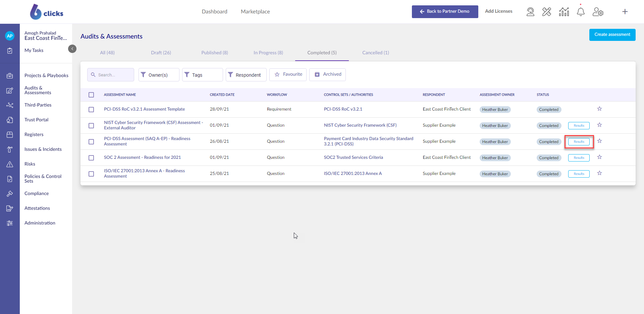The width and height of the screenshot is (644, 314).
Task: Open the user settings gear icon
Action: pyautogui.click(x=598, y=12)
